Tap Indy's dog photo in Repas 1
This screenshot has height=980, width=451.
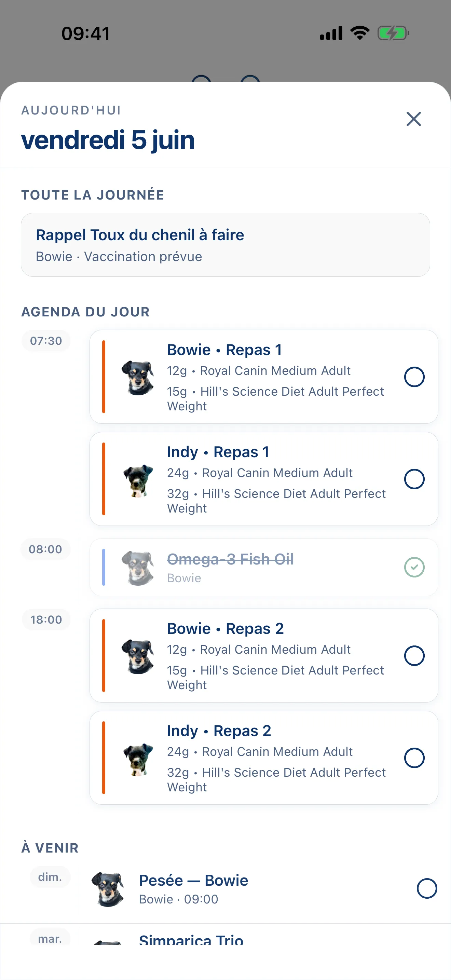(138, 480)
